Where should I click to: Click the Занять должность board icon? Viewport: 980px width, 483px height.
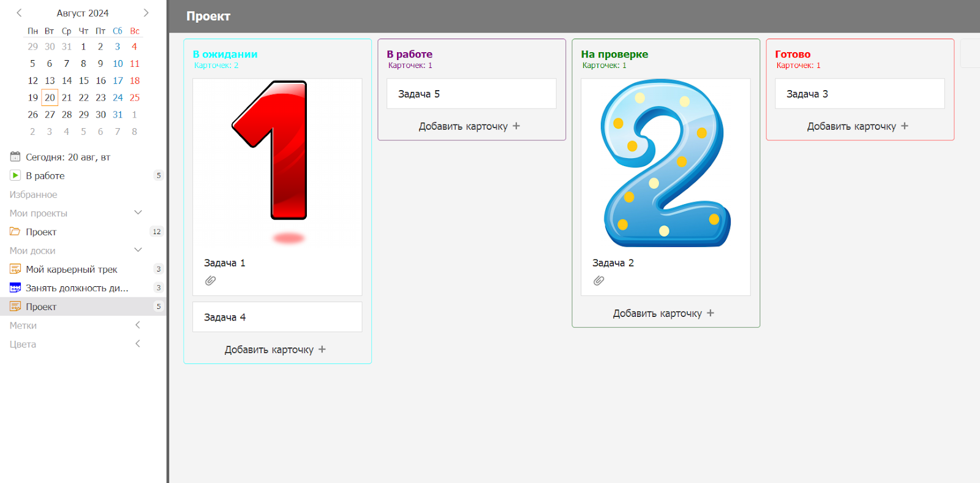point(15,287)
